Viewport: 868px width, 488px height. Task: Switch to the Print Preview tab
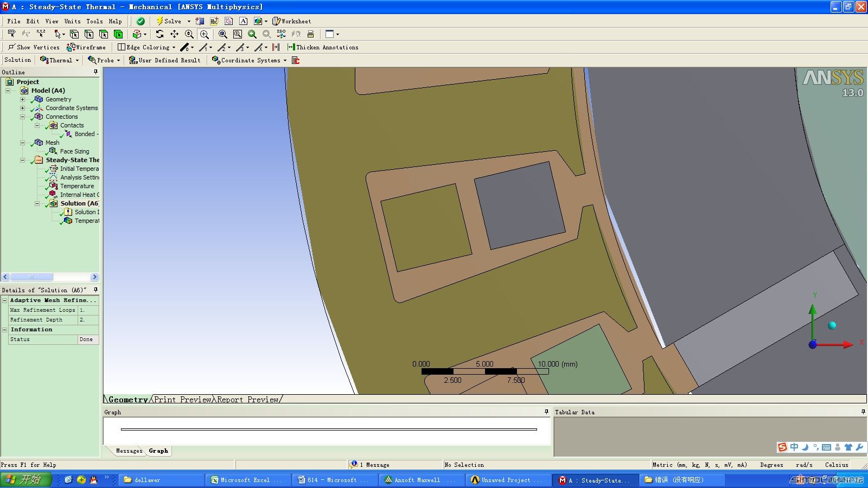coord(182,400)
